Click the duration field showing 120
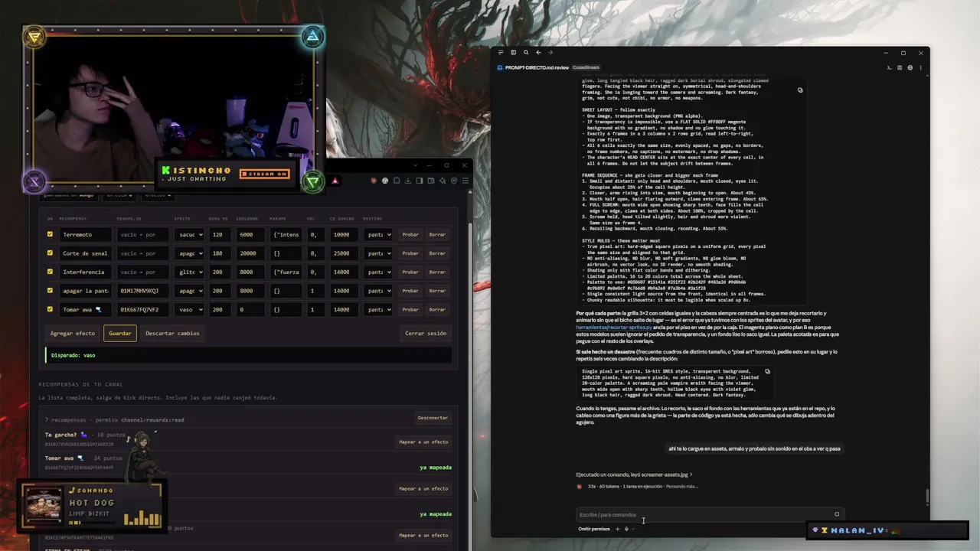This screenshot has height=551, width=980. click(x=220, y=235)
